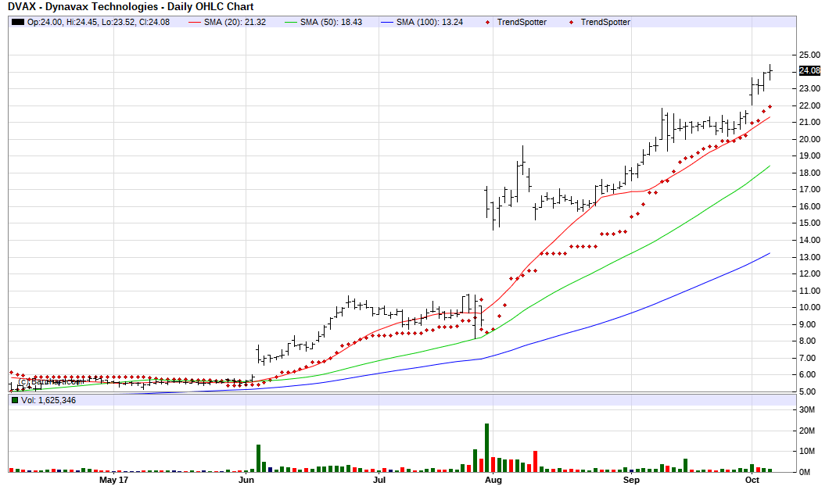The width and height of the screenshot is (829, 504).
Task: Click the 30M volume axis label
Action: point(807,410)
